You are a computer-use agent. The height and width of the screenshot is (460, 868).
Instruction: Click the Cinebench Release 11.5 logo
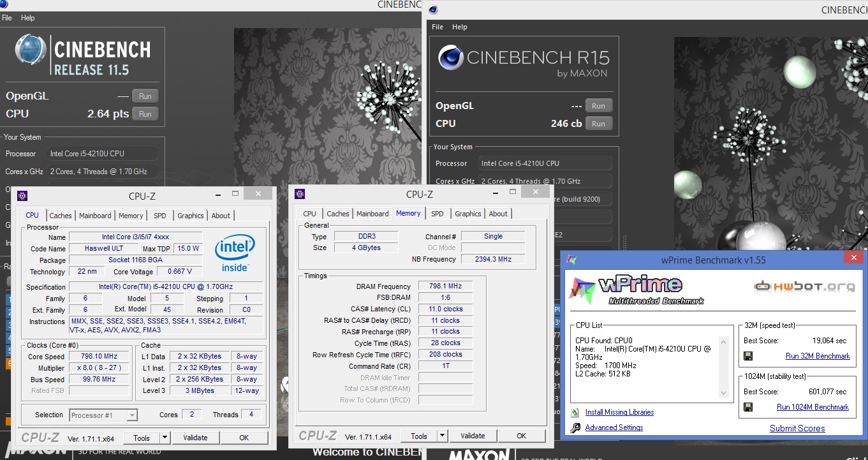[84, 56]
